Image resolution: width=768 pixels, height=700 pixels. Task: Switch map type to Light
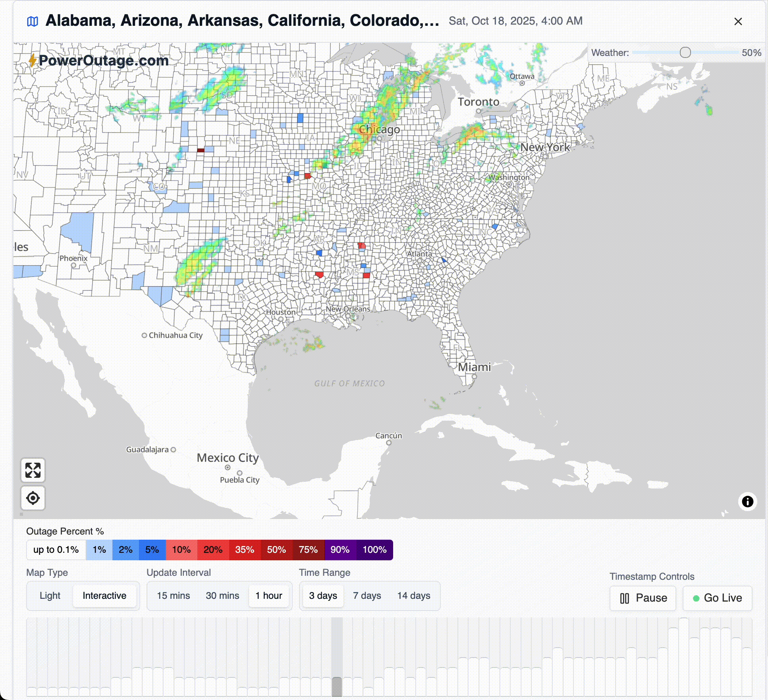click(x=50, y=596)
